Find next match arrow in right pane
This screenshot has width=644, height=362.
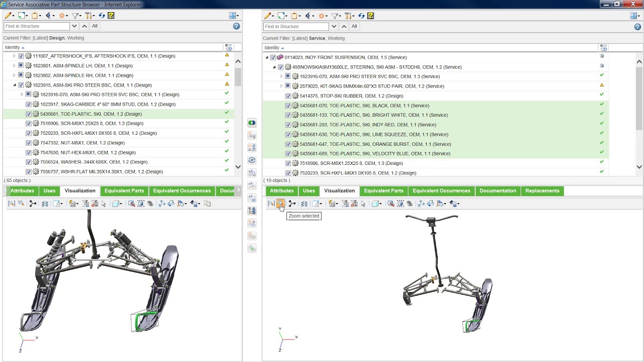pyautogui.click(x=334, y=26)
